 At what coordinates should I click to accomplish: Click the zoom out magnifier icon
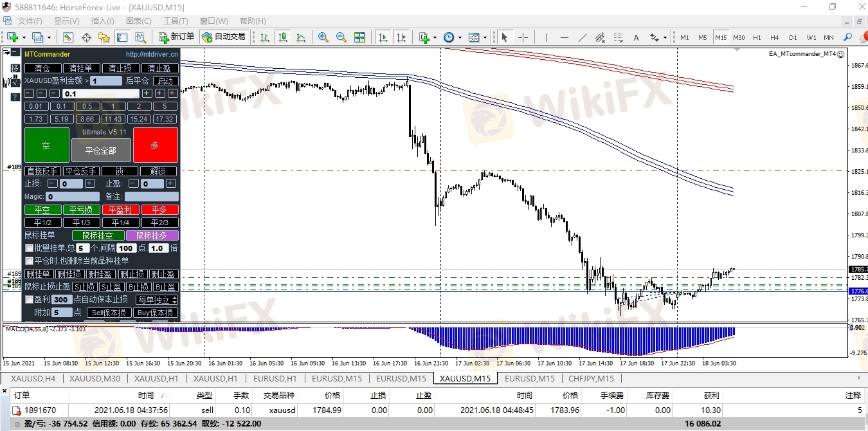[341, 37]
